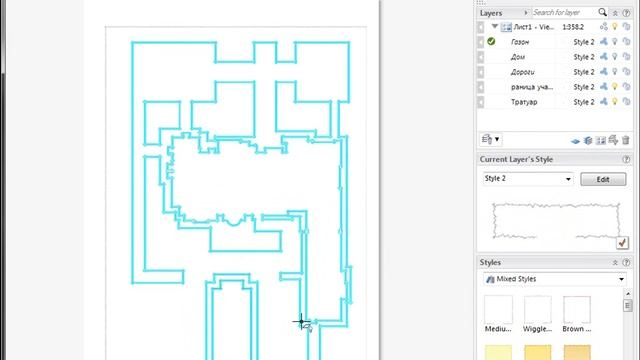Click the copy icon on Газон layer

coord(627,42)
